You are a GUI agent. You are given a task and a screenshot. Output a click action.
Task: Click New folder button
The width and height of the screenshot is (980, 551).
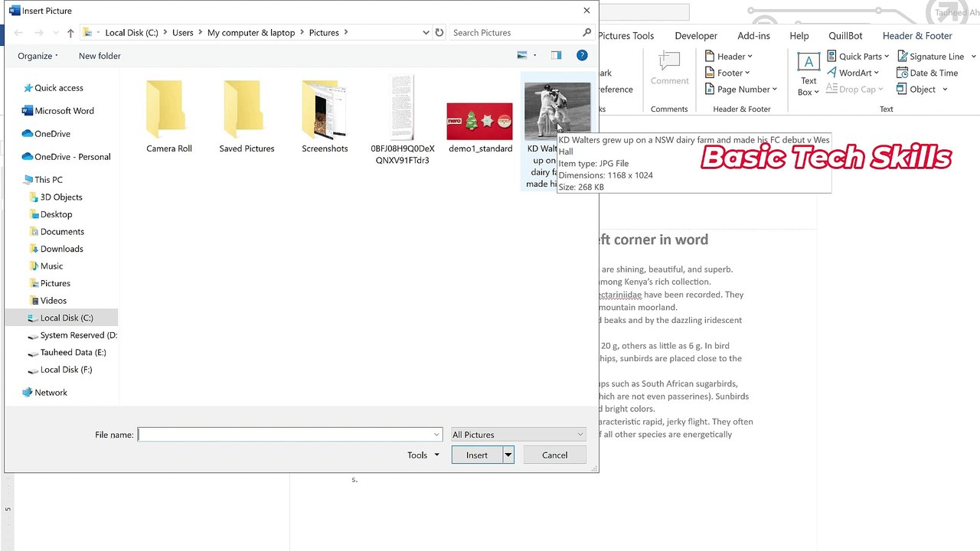tap(100, 56)
